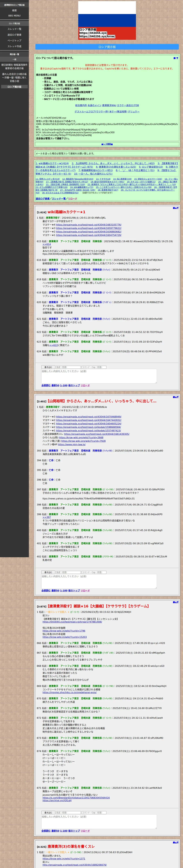
Task: Click 板のトップ under the wiki路線 thread form
Action: tap(74, 386)
